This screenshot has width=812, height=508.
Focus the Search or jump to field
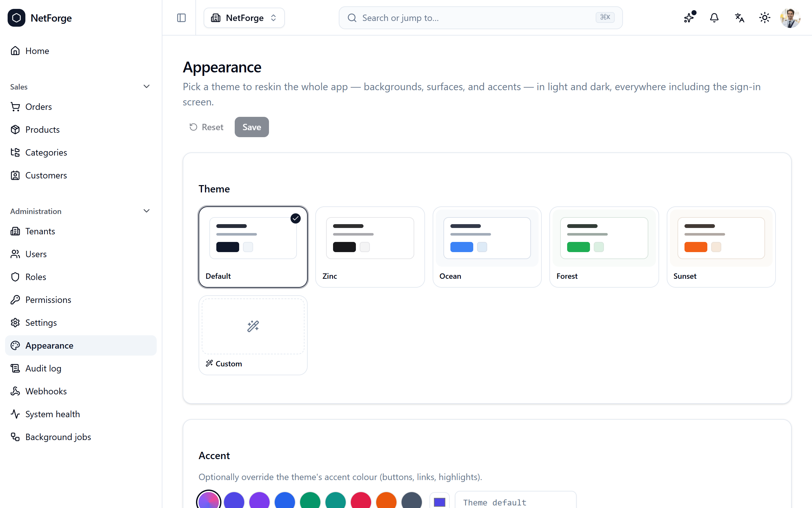click(x=481, y=18)
